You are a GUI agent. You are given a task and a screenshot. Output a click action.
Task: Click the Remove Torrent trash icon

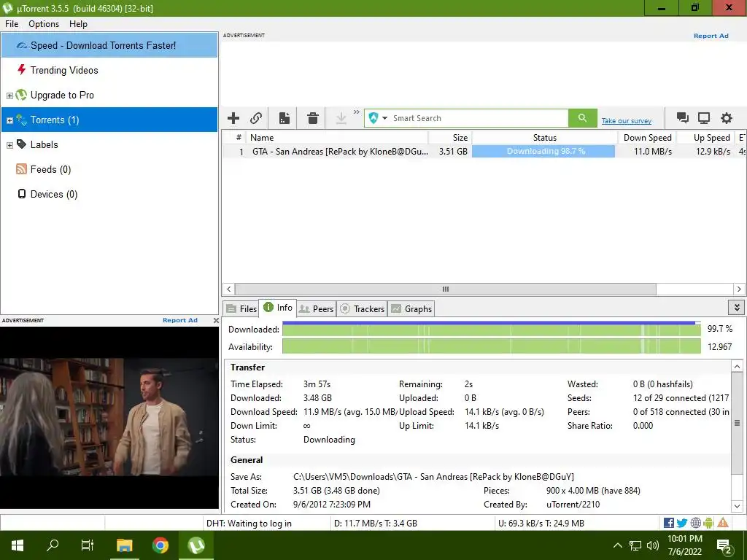pyautogui.click(x=312, y=118)
